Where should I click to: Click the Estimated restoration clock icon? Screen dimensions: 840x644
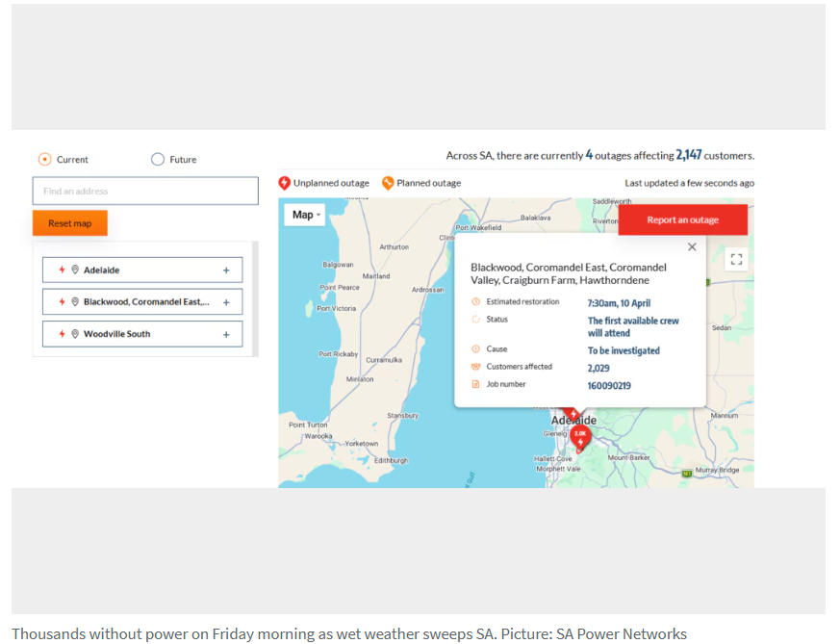click(x=475, y=302)
